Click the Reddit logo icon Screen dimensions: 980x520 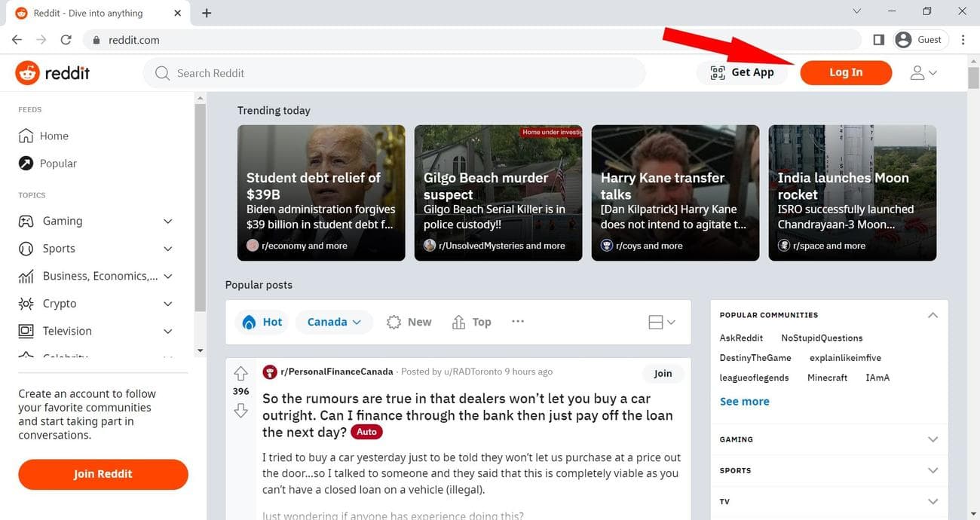click(x=28, y=73)
